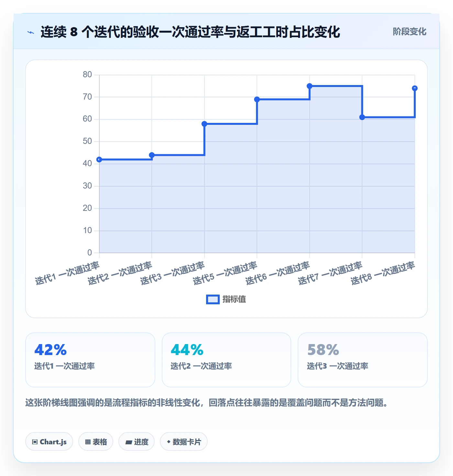
Task: Open the 44% 迭代2 一次通过率 card
Action: (226, 360)
